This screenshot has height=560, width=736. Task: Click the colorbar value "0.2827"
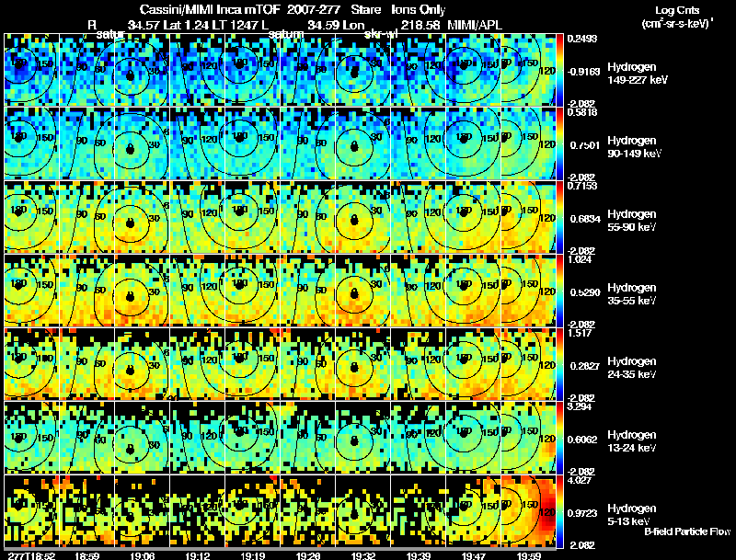click(x=585, y=366)
